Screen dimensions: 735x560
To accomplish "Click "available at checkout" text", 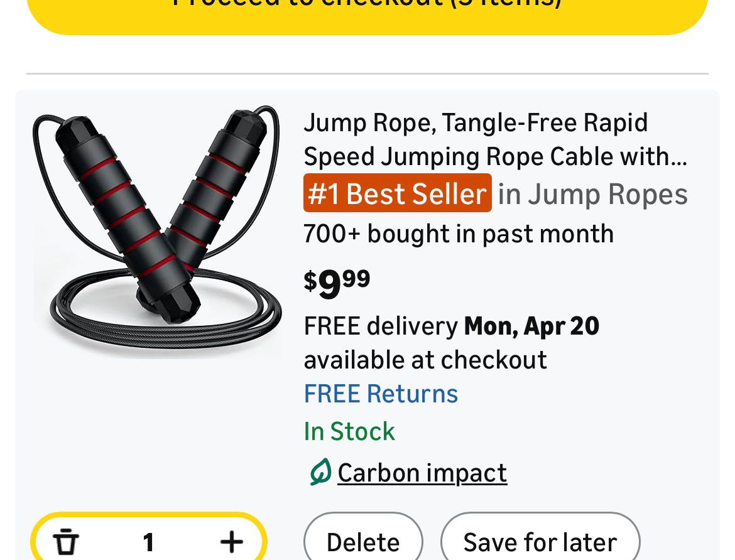I will [x=425, y=360].
